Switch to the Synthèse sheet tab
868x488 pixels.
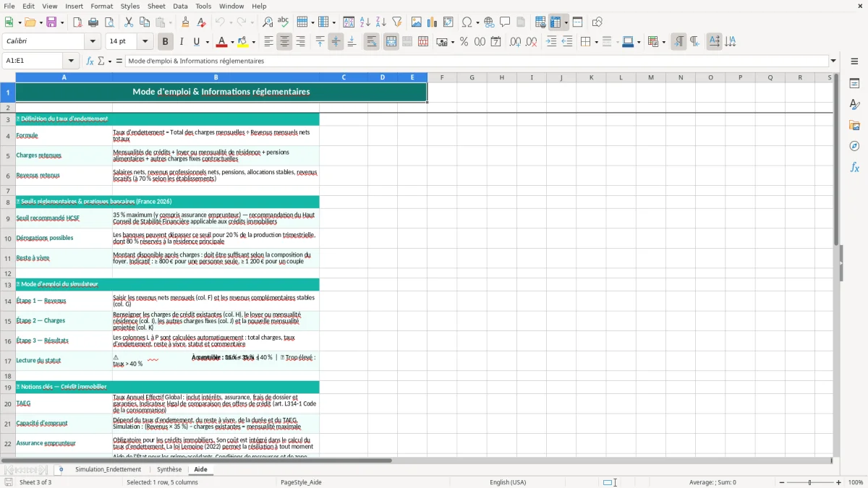[169, 469]
